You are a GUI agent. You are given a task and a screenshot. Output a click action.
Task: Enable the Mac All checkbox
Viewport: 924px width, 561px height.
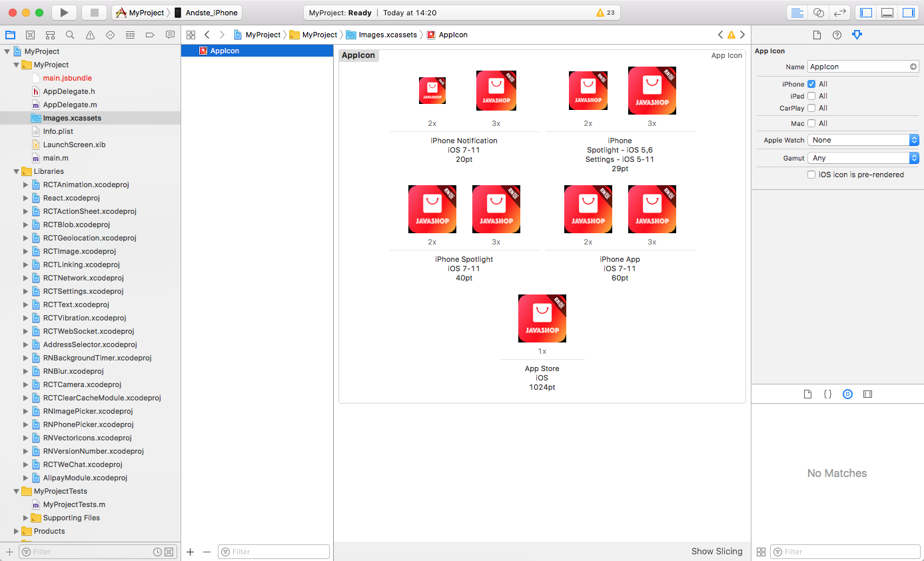point(811,123)
